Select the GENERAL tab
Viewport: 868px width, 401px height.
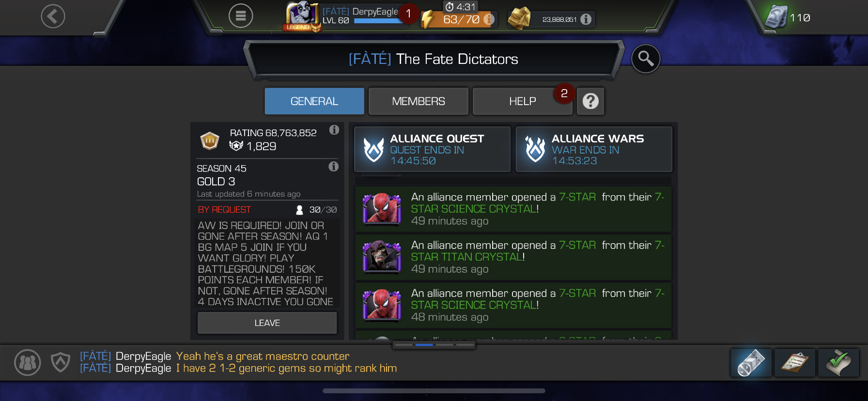pyautogui.click(x=314, y=101)
